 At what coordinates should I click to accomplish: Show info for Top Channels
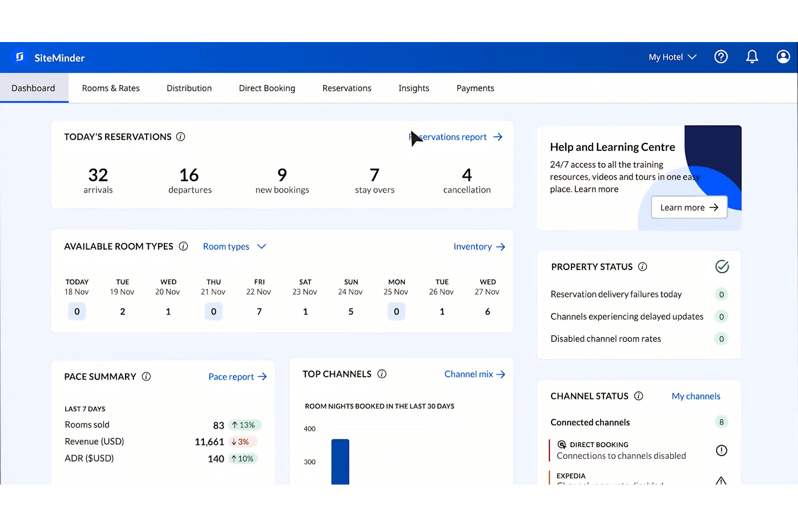click(x=382, y=374)
